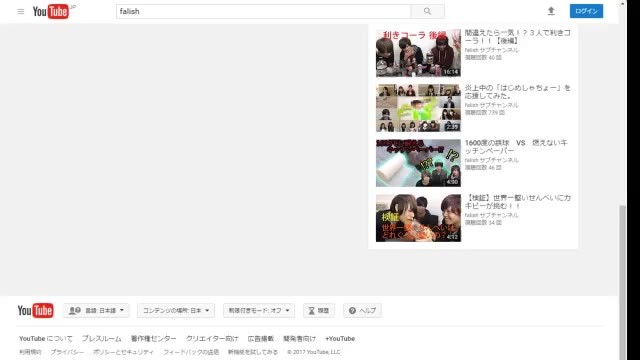Click the vertical page scrollbar thumb

pos(622,282)
